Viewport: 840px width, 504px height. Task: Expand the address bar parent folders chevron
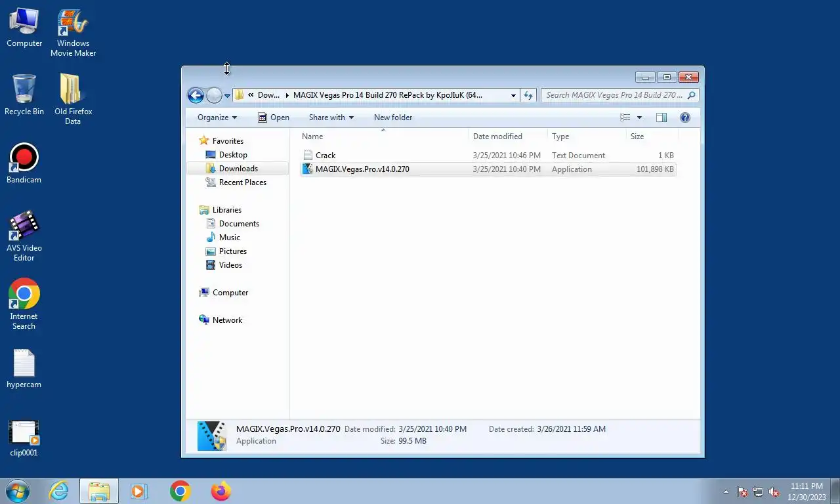[x=251, y=95]
